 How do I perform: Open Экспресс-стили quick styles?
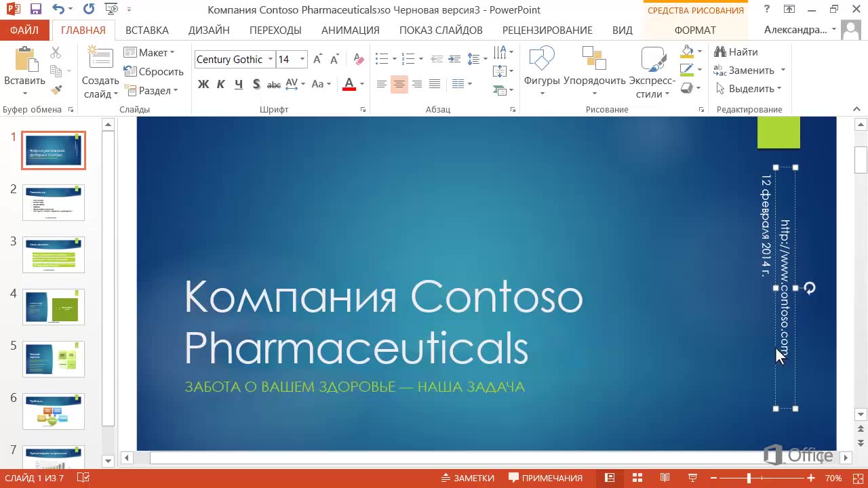tap(652, 72)
